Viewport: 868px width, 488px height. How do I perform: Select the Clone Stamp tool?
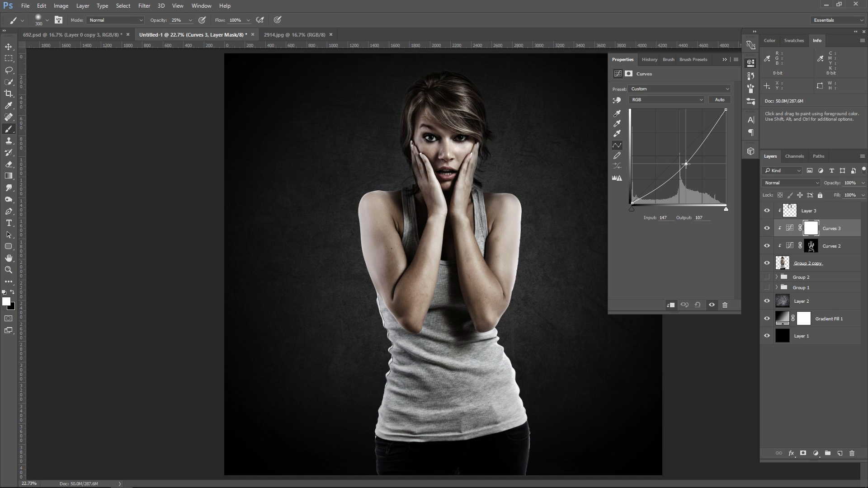(x=9, y=141)
